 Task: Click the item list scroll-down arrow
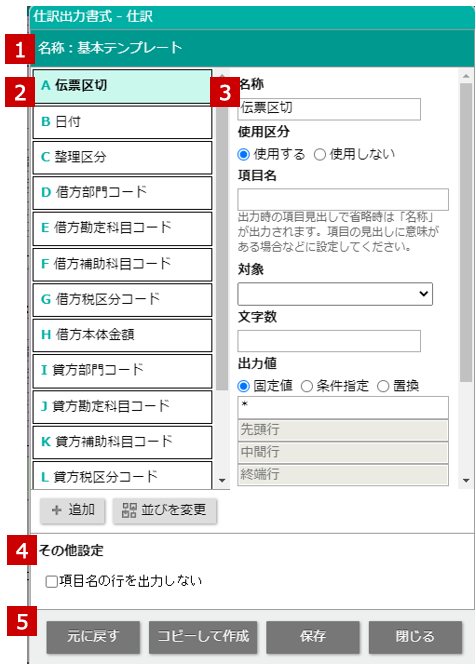222,481
